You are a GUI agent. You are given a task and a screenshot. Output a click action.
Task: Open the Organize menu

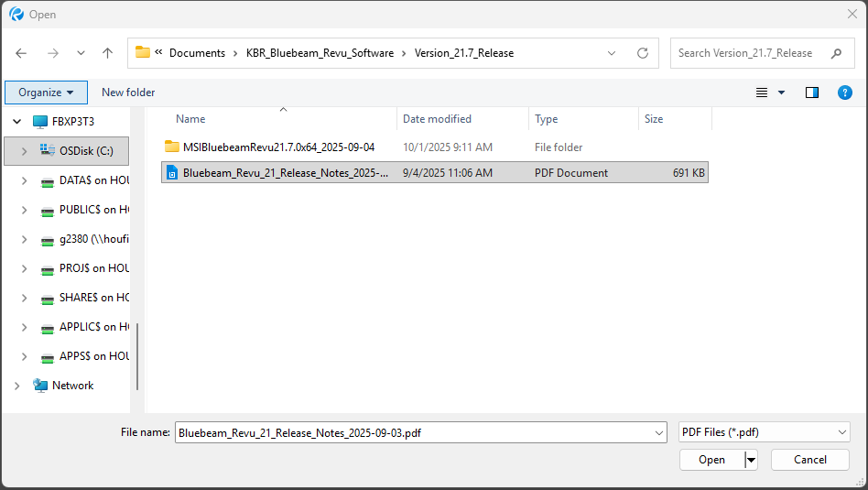click(x=46, y=93)
